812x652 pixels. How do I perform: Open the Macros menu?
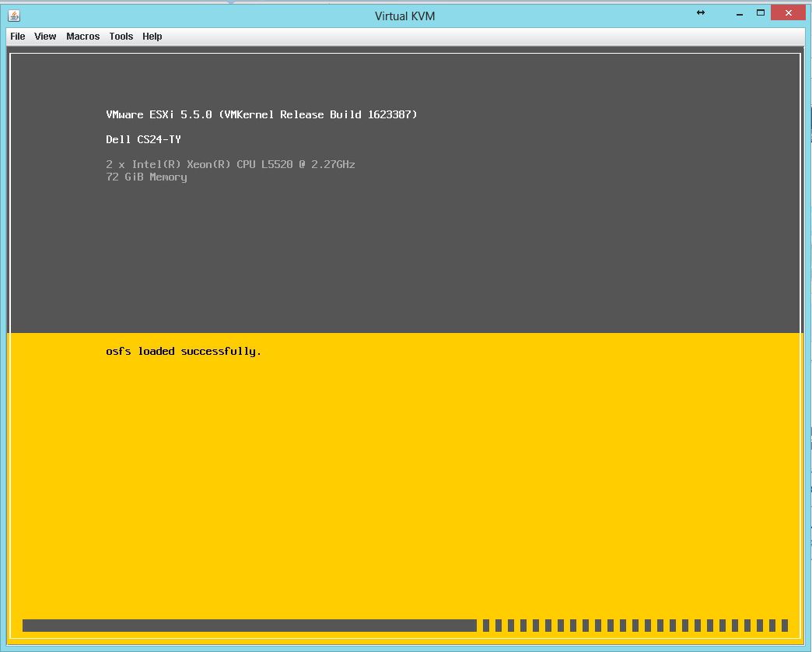82,36
